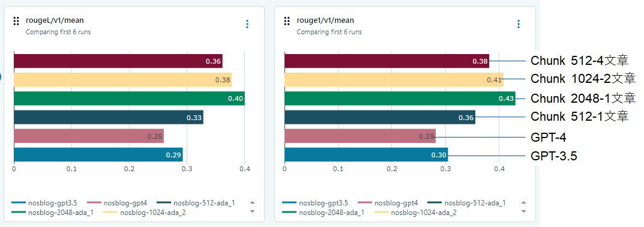Click the 0.40 green bar in rougeL chart
This screenshot has height=227, width=644.
pyautogui.click(x=130, y=98)
